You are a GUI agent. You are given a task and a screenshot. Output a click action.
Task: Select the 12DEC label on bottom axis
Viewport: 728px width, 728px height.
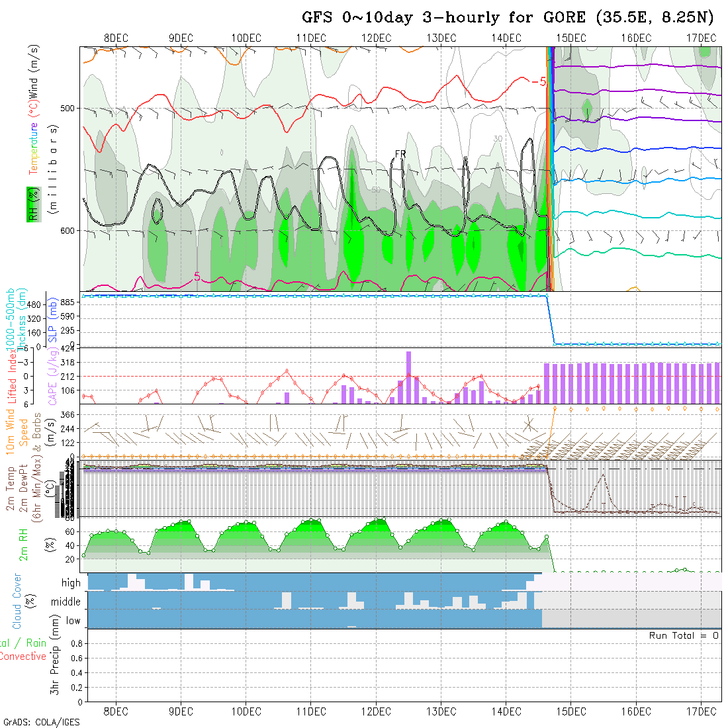376,711
